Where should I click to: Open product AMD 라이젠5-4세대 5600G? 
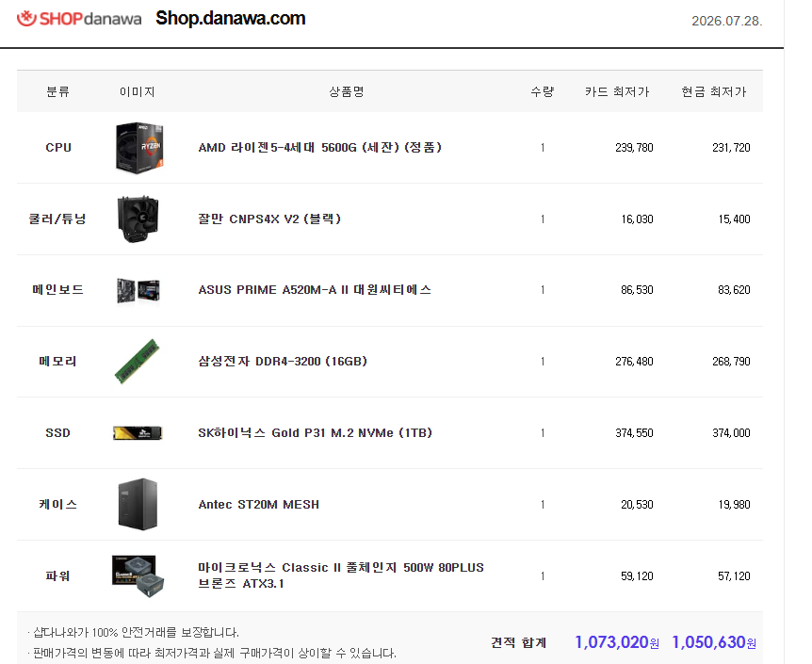click(x=319, y=148)
